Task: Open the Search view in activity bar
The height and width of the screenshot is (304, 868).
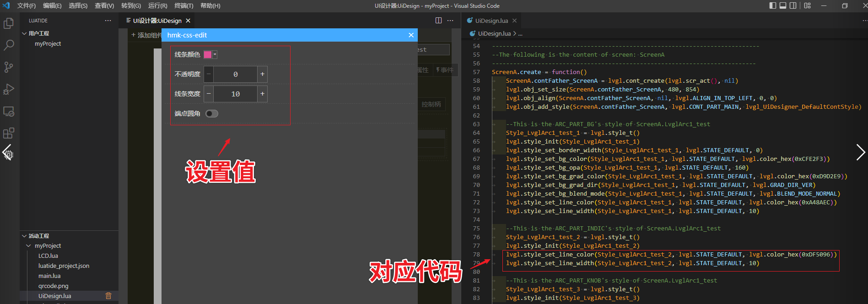Action: pos(9,45)
